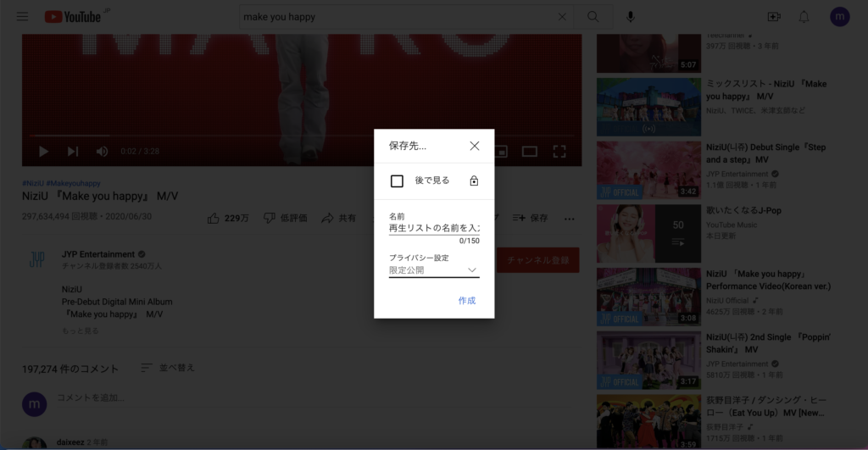Click the チャンネル登録 subscribe button
Screen dimensions: 868x450
pos(537,260)
